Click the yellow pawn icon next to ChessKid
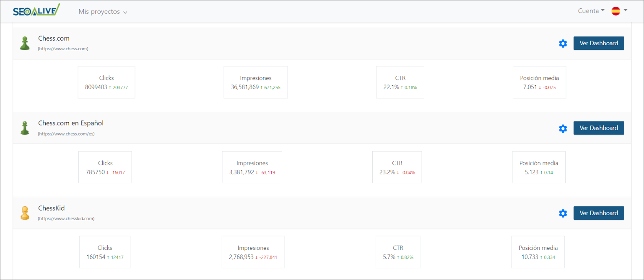The height and width of the screenshot is (280, 644). (x=25, y=213)
